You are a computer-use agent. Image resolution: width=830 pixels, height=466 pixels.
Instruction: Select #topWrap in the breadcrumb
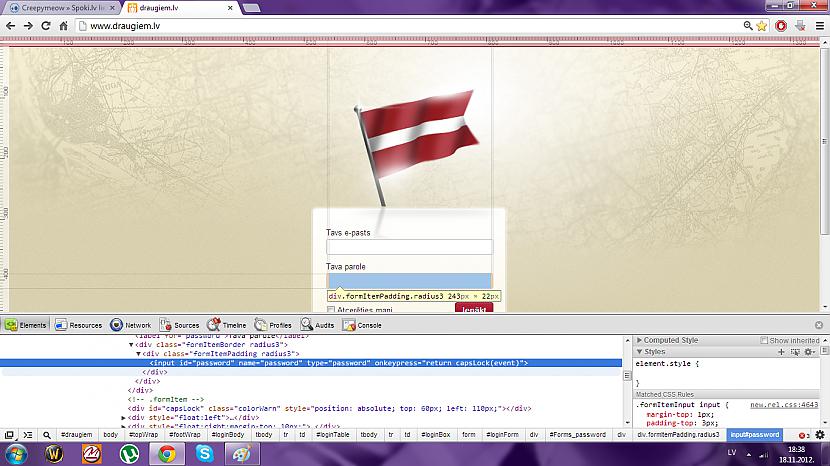143,435
